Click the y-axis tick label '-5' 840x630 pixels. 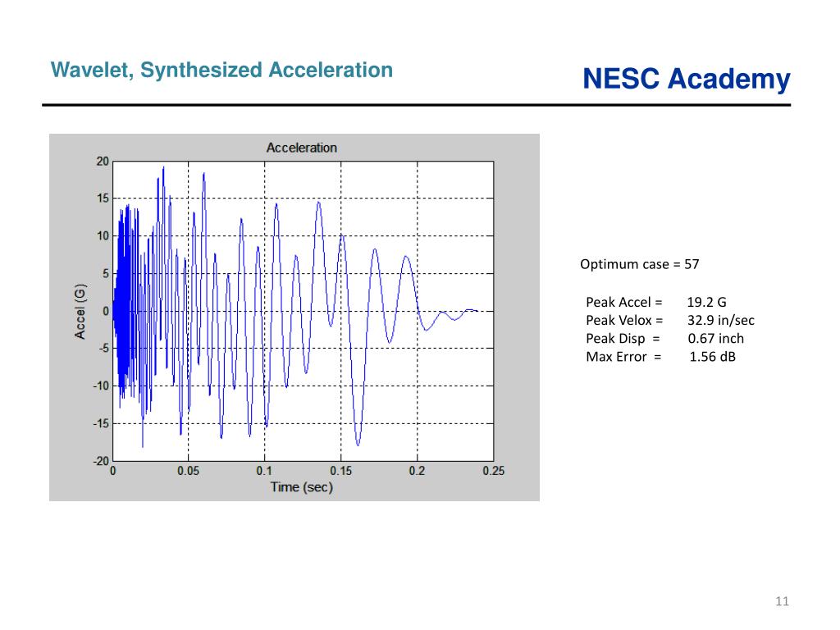pos(103,349)
